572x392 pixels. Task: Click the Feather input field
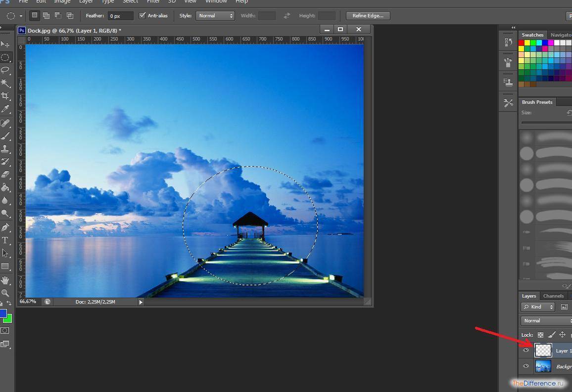pyautogui.click(x=121, y=16)
